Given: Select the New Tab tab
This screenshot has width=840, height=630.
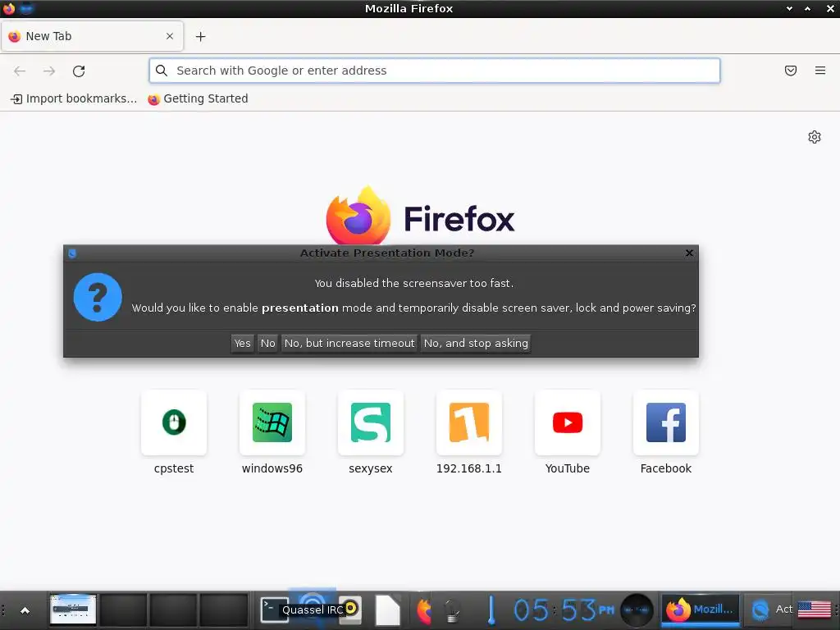Looking at the screenshot, I should coord(92,36).
